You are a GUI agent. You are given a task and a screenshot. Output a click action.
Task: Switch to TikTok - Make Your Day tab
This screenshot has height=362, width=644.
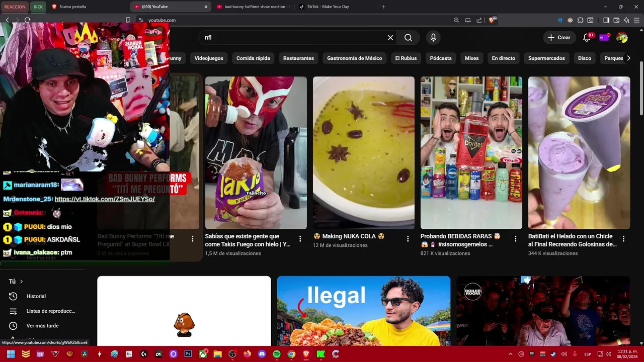click(336, 7)
